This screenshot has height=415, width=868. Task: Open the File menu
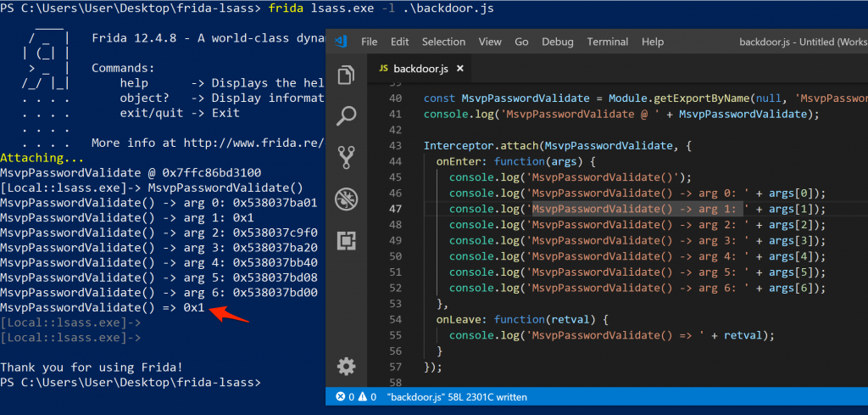(370, 42)
